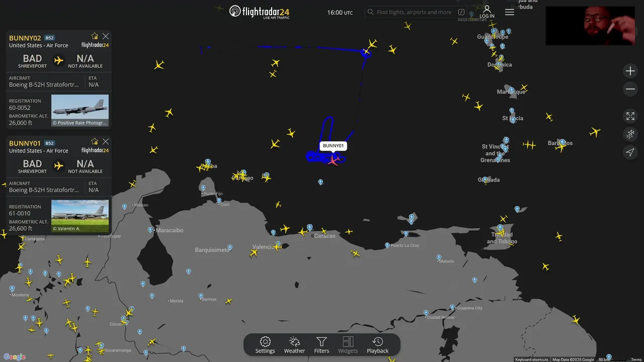Click the 26,600 ft barometric altitude
The width and height of the screenshot is (644, 362).
click(x=21, y=228)
